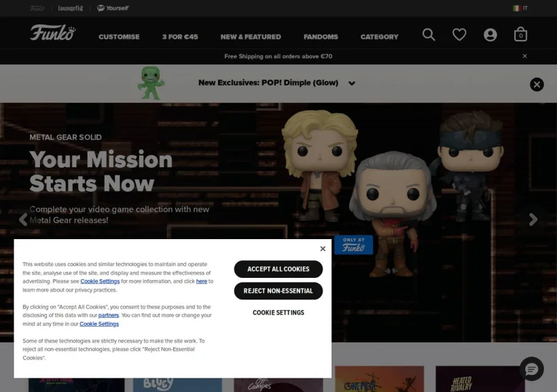Click the Funko logo in header
This screenshot has height=392, width=557.
53,33
